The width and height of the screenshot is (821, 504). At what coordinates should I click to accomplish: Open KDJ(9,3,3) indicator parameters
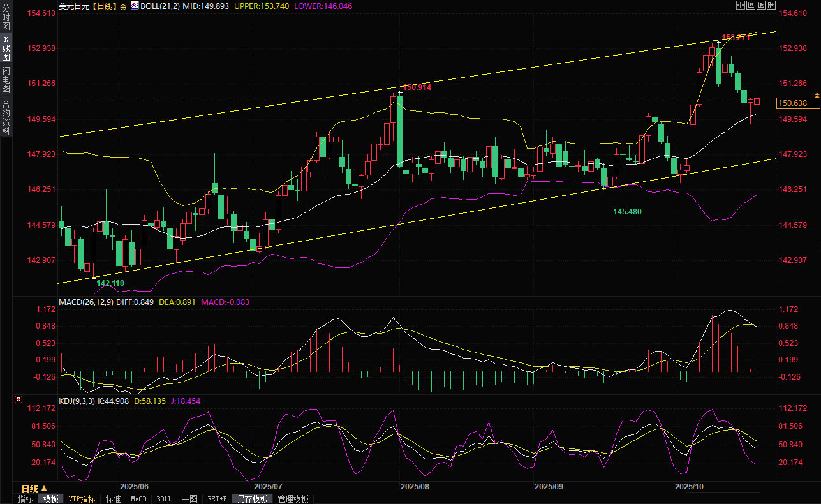(76, 401)
